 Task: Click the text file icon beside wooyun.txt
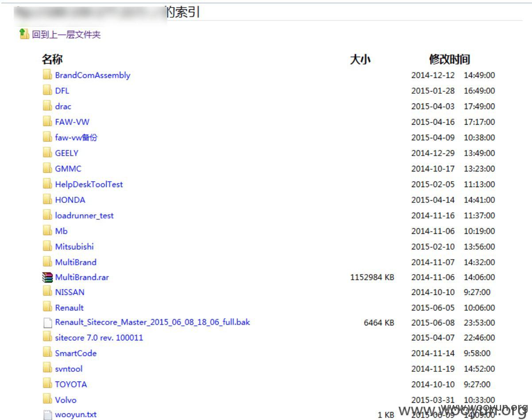tap(47, 415)
